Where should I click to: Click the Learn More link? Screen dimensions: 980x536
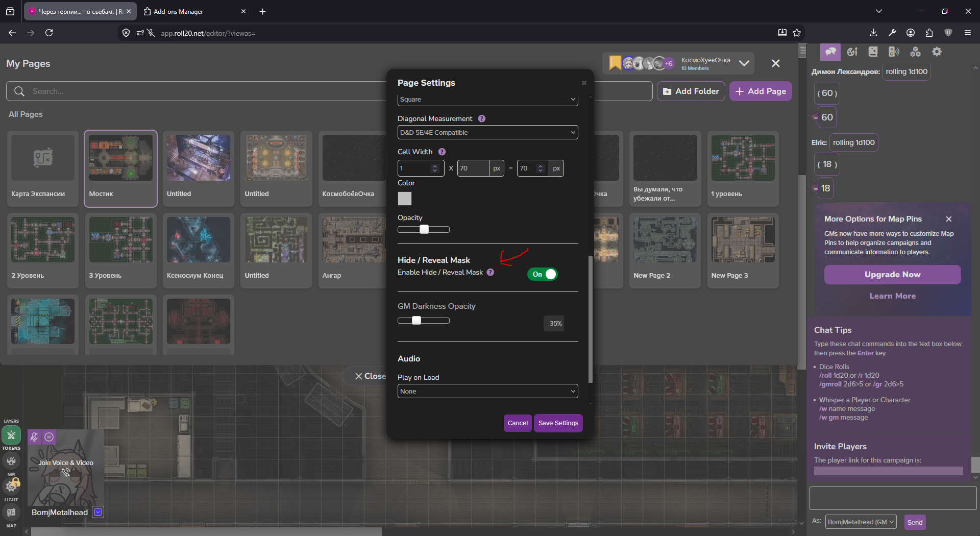pyautogui.click(x=892, y=296)
